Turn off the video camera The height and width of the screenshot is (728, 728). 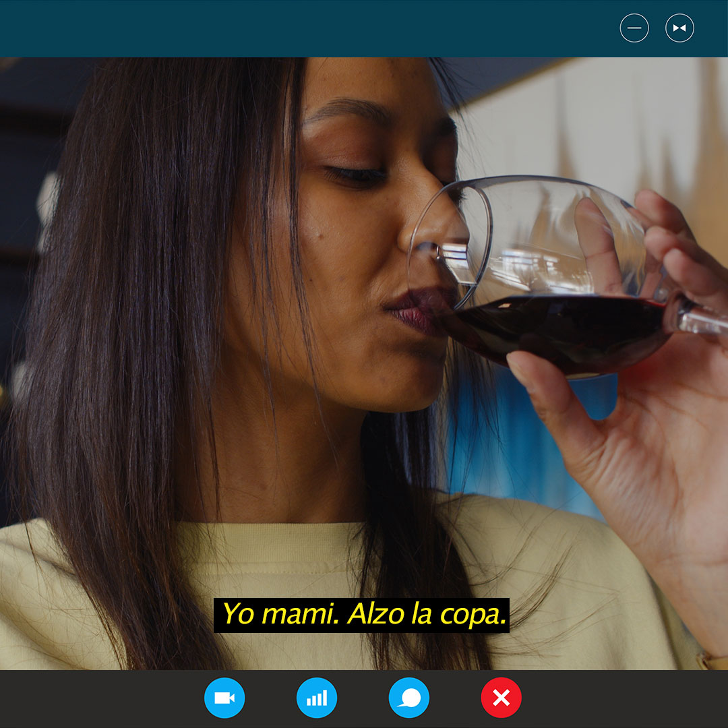[224, 698]
